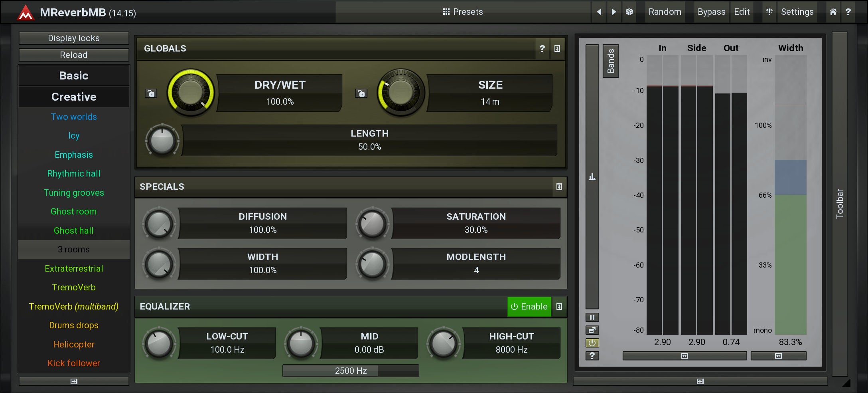
Task: Click the random dice icon in top bar
Action: pos(629,12)
